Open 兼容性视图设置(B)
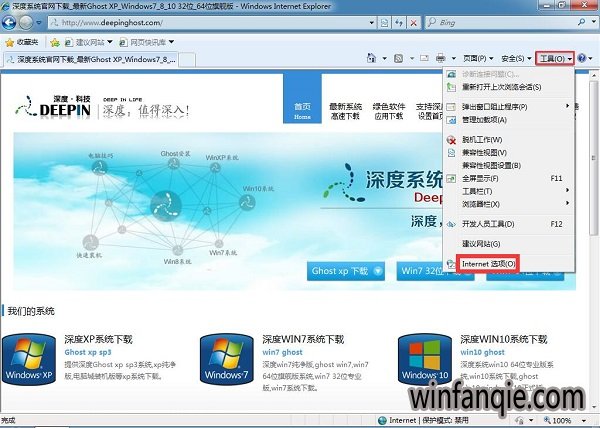Image resolution: width=600 pixels, height=428 pixels. click(x=508, y=166)
